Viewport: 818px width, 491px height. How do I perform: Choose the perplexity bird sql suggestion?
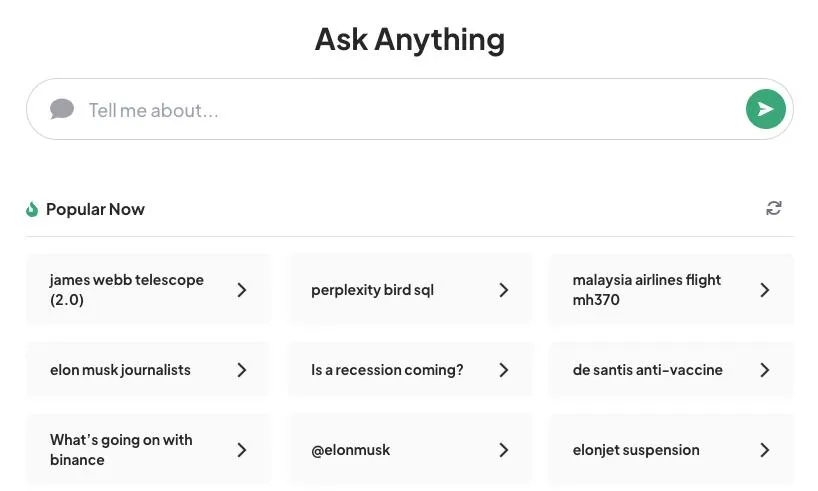coord(372,290)
